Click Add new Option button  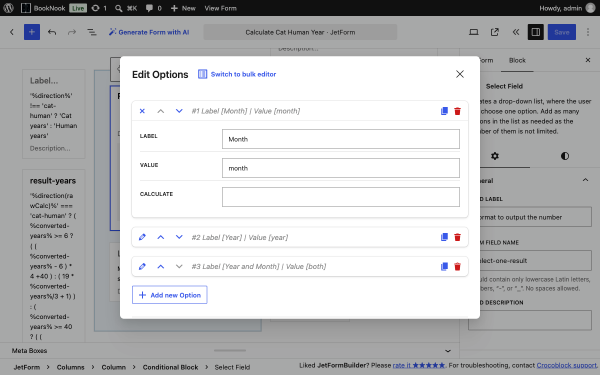click(x=170, y=295)
